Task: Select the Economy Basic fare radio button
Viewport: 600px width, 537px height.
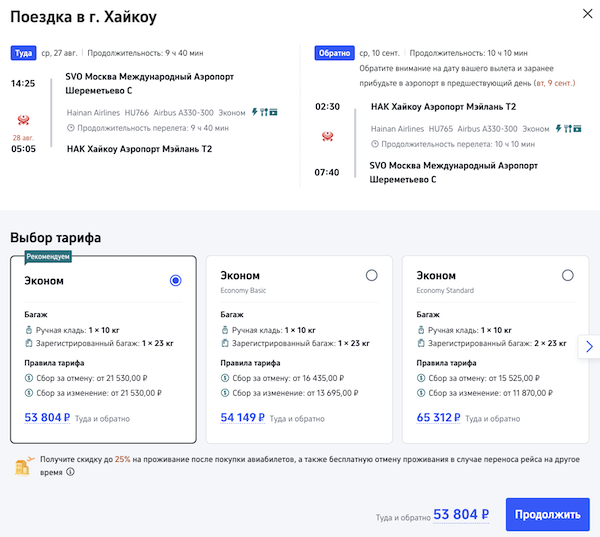Action: pos(372,275)
